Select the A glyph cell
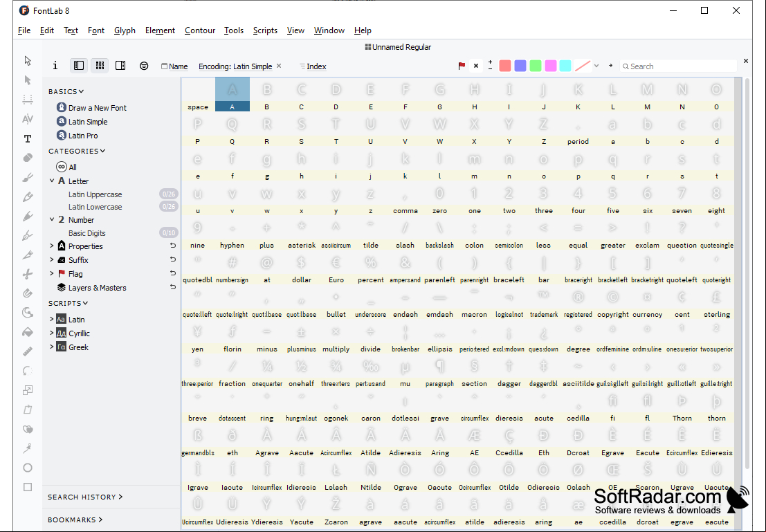This screenshot has height=532, width=766. (x=232, y=94)
